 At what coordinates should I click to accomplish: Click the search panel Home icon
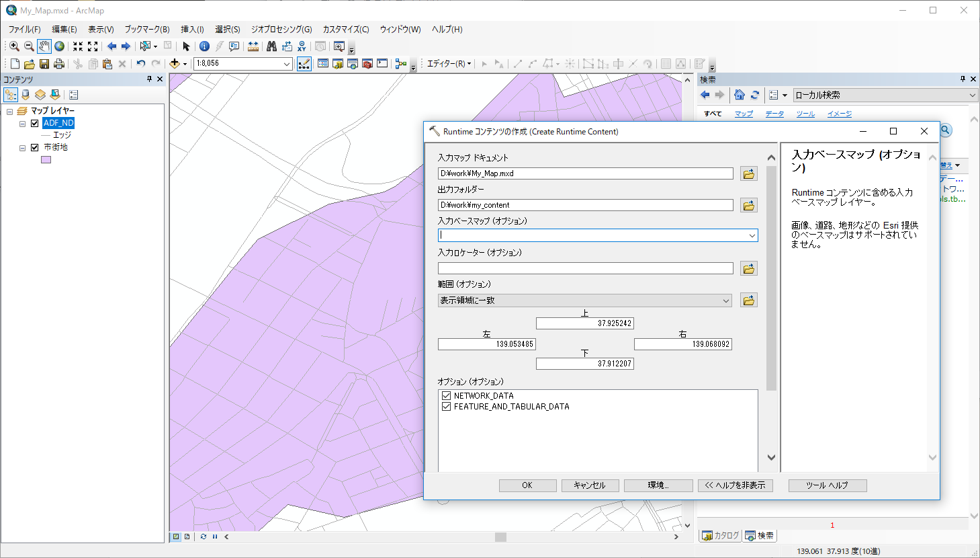[x=740, y=95]
